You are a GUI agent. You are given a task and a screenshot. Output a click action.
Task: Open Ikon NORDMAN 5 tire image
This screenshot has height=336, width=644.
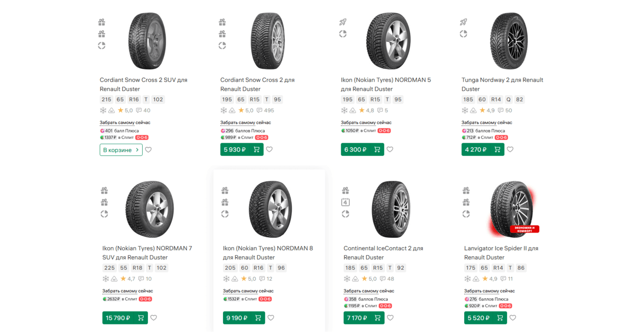pyautogui.click(x=388, y=41)
